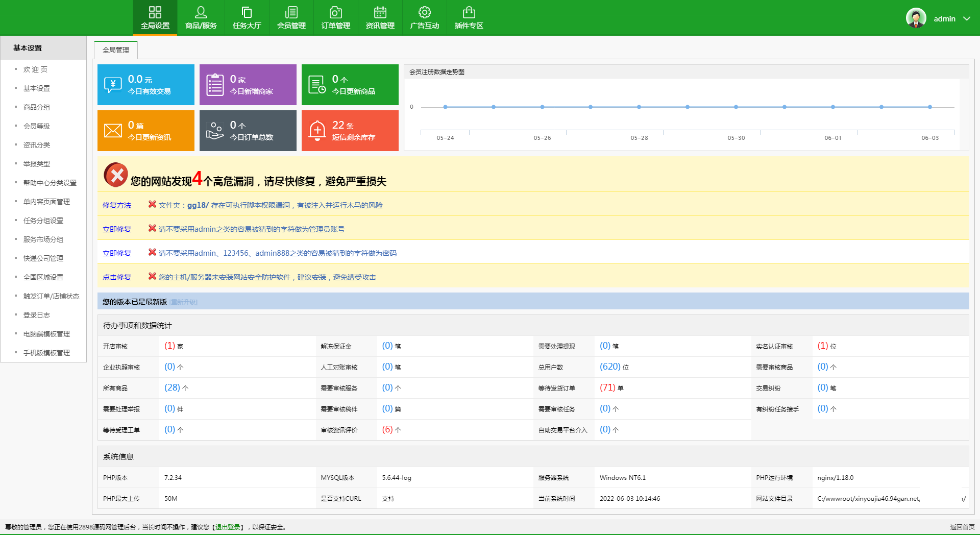This screenshot has height=535, width=980.
Task: Open 登录日志 in the sidebar
Action: pyautogui.click(x=37, y=315)
